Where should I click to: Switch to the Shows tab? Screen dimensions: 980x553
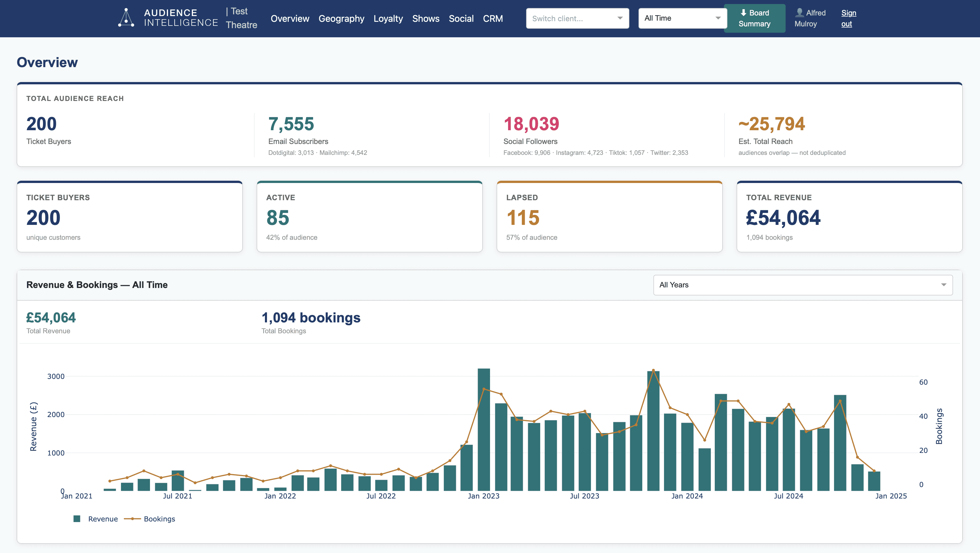pyautogui.click(x=426, y=18)
